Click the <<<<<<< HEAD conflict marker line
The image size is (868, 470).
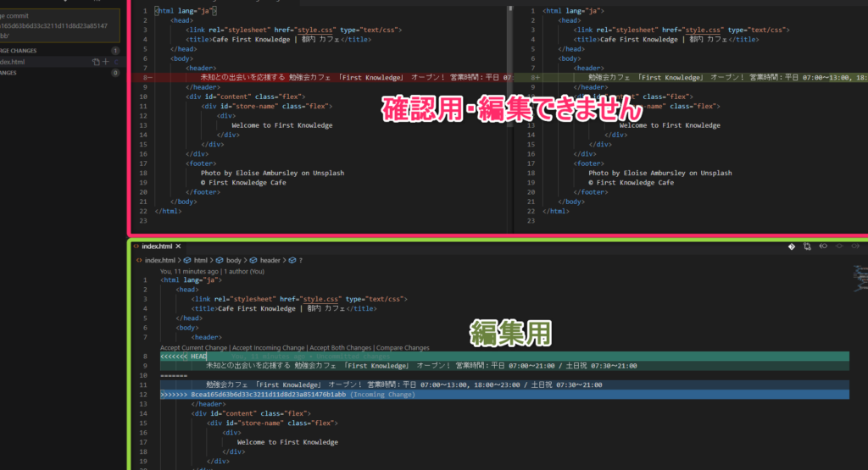tap(183, 357)
